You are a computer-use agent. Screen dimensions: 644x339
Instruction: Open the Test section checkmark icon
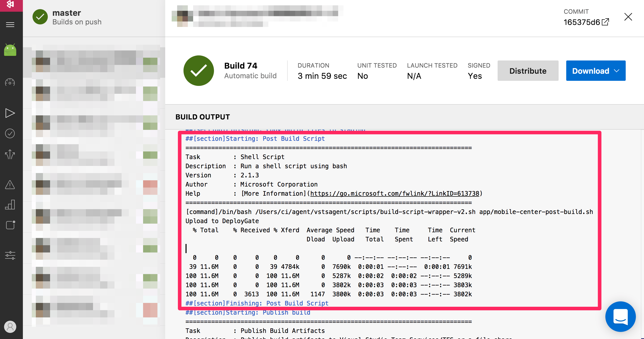click(10, 133)
